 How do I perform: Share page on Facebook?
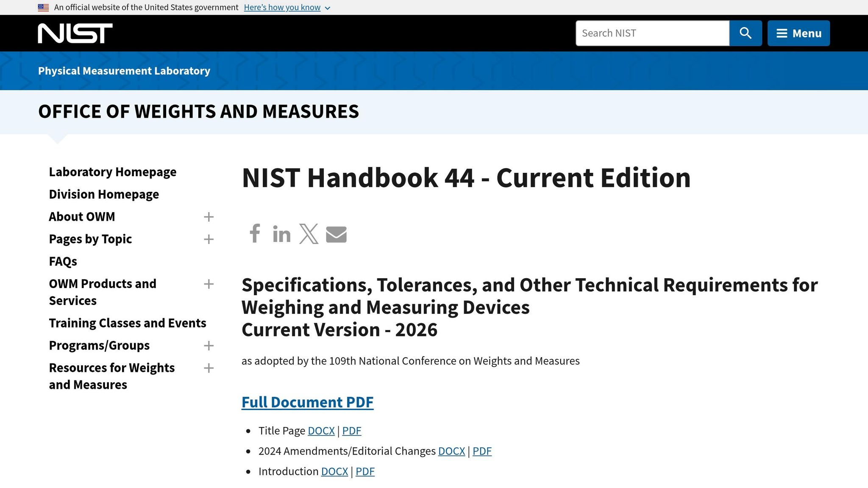[255, 234]
